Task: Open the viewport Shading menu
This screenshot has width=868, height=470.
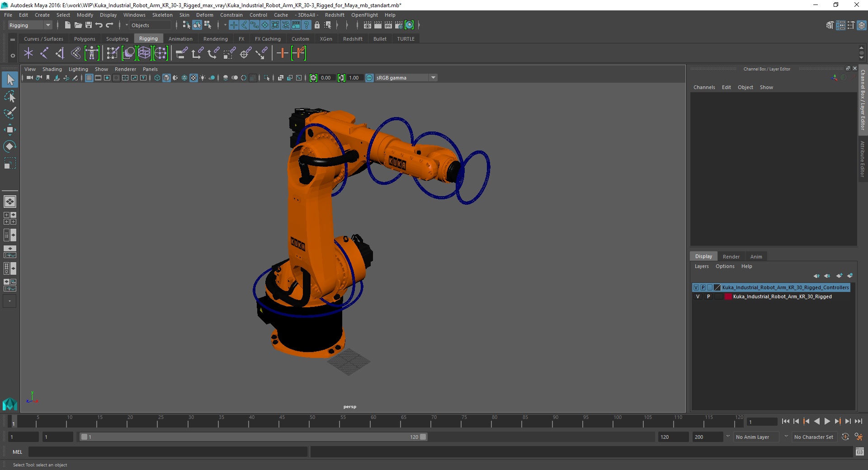Action: tap(52, 69)
